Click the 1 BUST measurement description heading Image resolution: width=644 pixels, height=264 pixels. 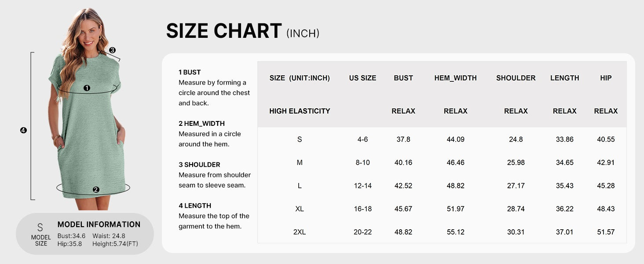(190, 72)
